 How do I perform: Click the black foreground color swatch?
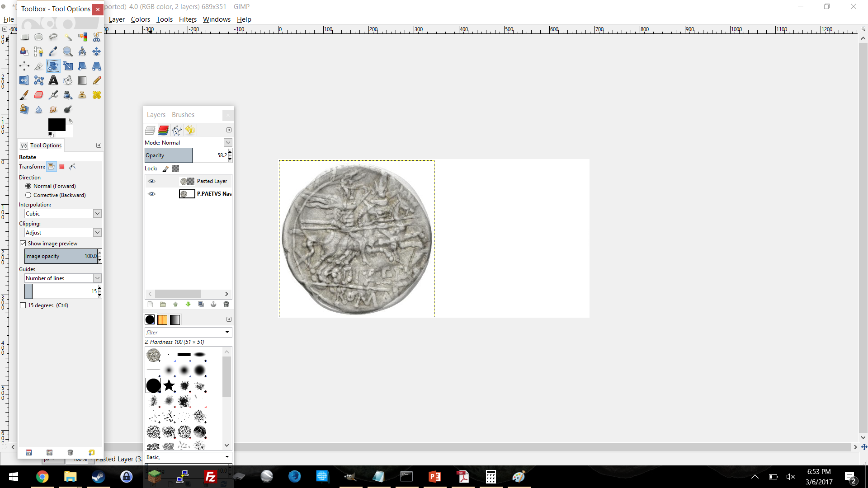coord(57,125)
